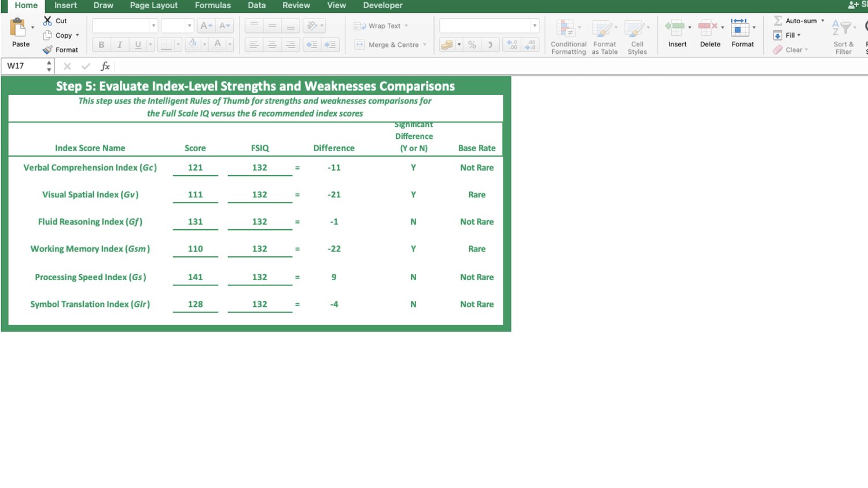
Task: Click the Paste clipboard icon
Action: click(19, 28)
